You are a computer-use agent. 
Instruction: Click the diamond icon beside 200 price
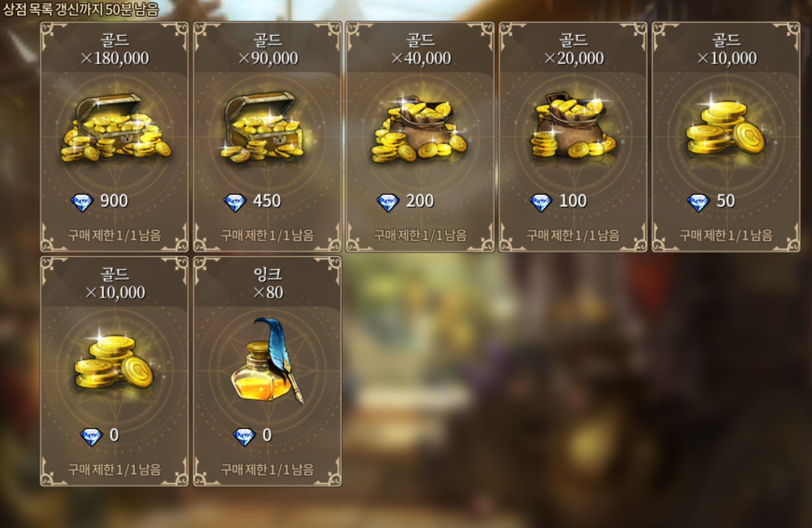[388, 203]
